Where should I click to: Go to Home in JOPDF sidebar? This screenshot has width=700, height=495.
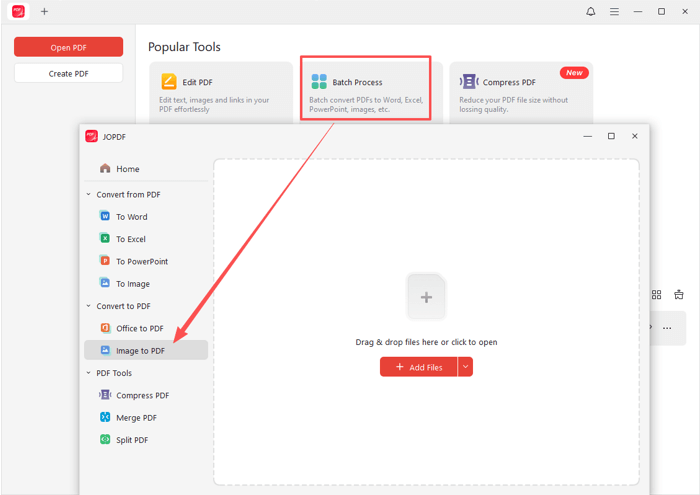coord(127,169)
